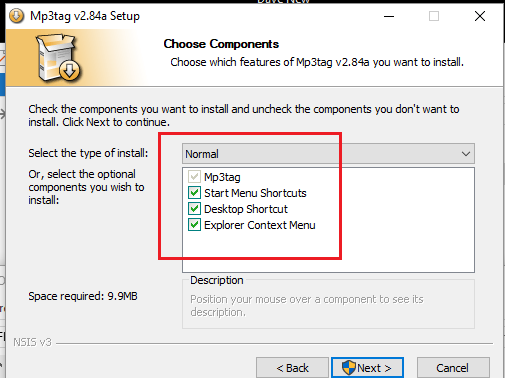This screenshot has height=378, width=505.
Task: Select the Desktop Shortcut component label
Action: click(246, 209)
